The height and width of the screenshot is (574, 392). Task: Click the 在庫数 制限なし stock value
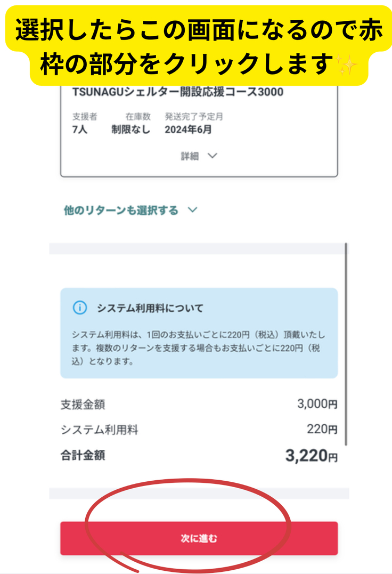point(131,130)
